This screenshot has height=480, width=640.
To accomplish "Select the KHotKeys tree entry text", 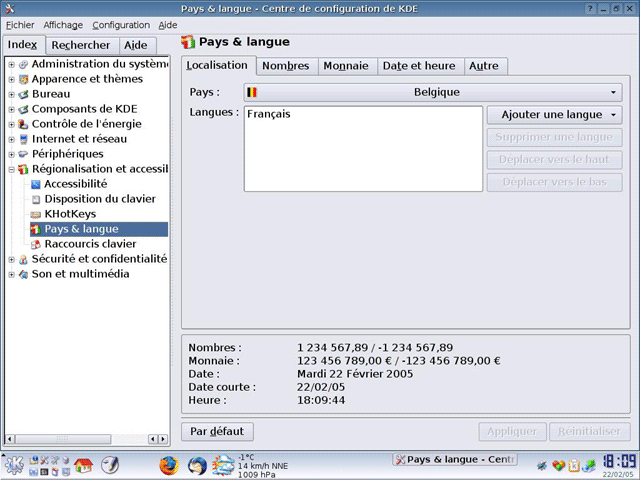I will pos(70,214).
